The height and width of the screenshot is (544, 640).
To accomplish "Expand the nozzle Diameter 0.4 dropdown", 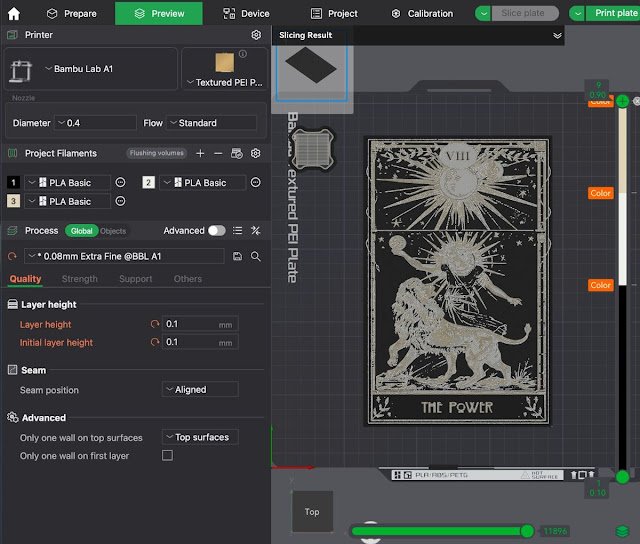I will point(96,123).
